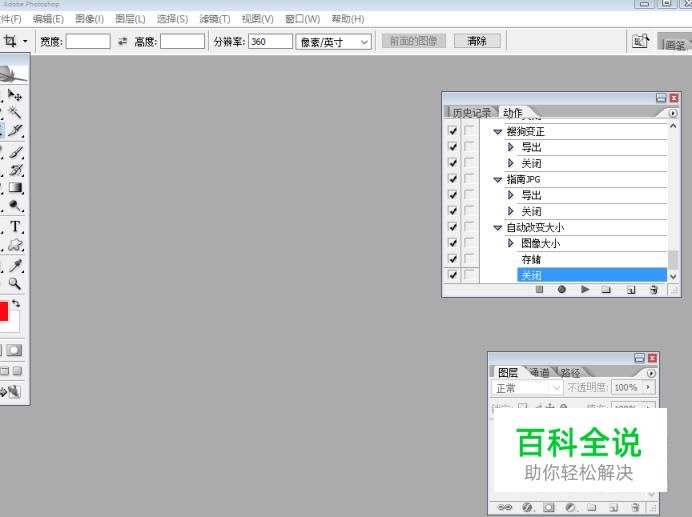Start recording an action
The width and height of the screenshot is (692, 517).
[x=561, y=290]
